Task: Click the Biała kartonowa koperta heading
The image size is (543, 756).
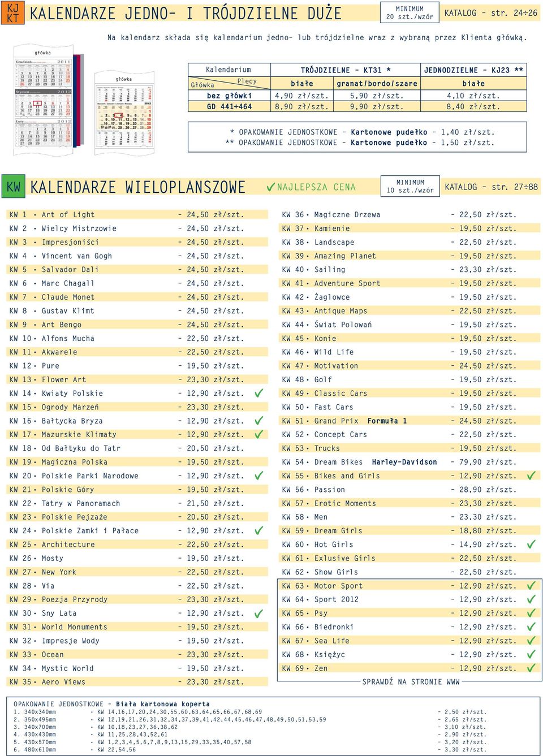Action: click(x=163, y=704)
